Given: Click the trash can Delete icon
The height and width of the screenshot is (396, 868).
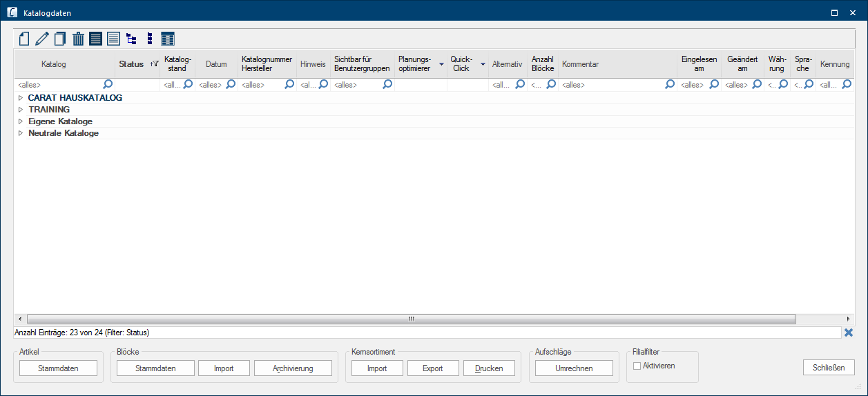Looking at the screenshot, I should click(x=78, y=39).
